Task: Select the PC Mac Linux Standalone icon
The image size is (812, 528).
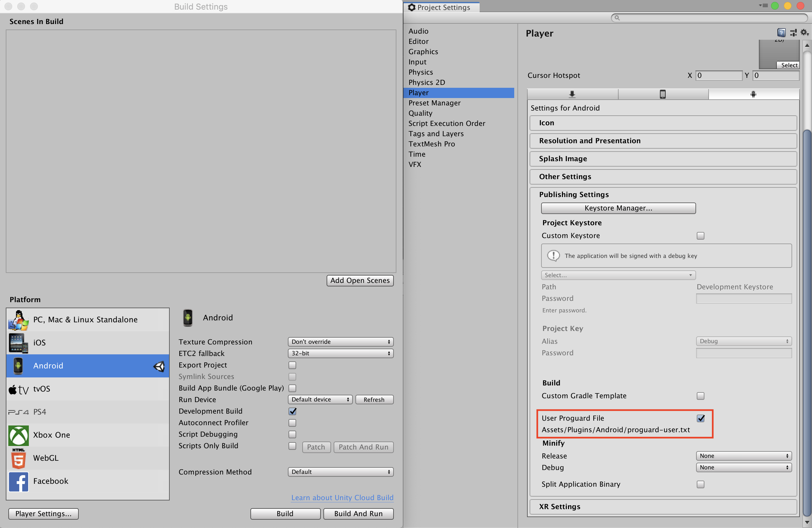Action: 17,319
